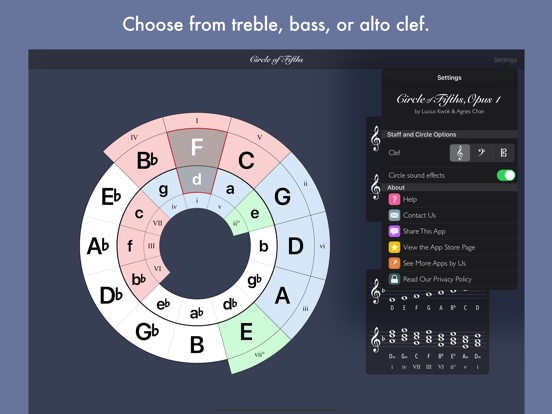Click the Privacy Policy padlock icon
Viewport: 552px width, 414px height.
(x=394, y=279)
